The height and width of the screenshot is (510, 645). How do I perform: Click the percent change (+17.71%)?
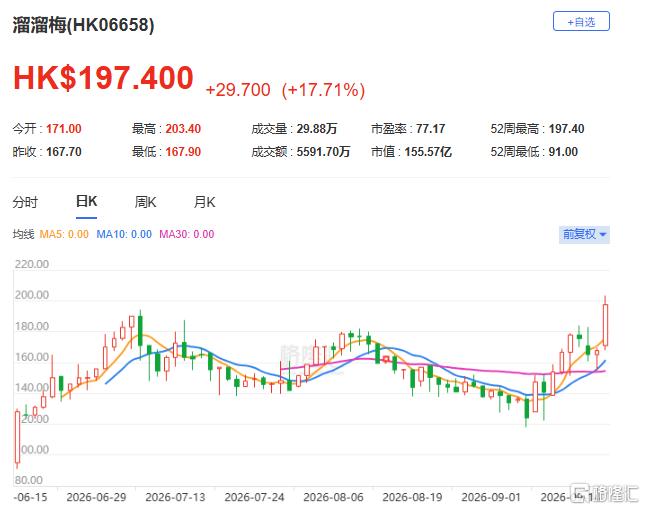click(323, 90)
